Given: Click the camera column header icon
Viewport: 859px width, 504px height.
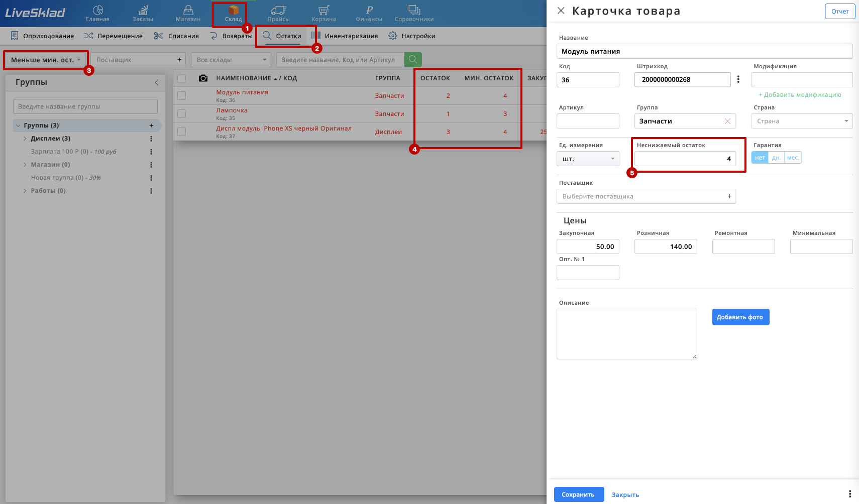Looking at the screenshot, I should click(x=203, y=78).
